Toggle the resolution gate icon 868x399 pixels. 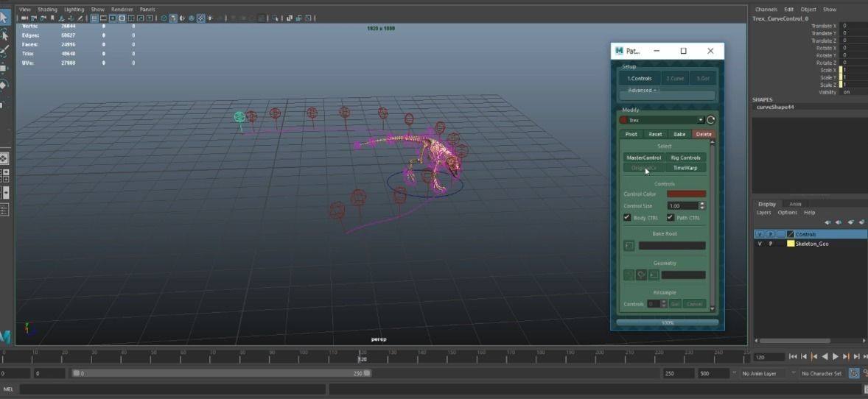113,18
